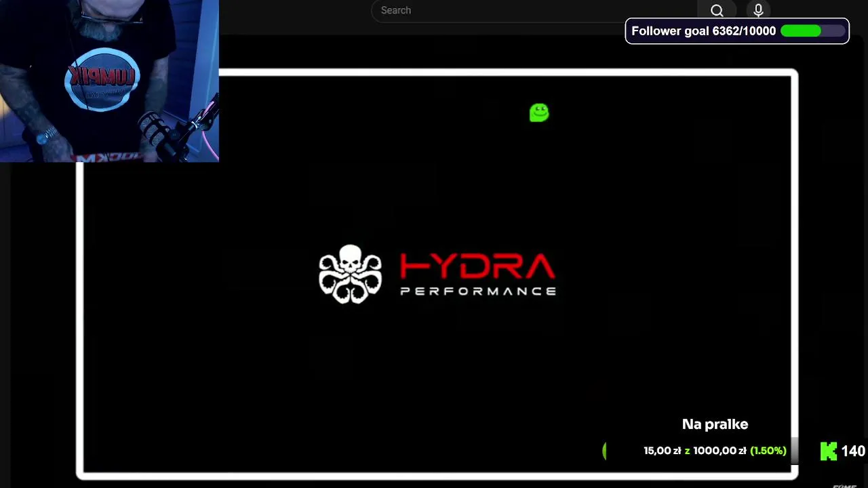Image resolution: width=868 pixels, height=488 pixels.
Task: Click the red HYDRA wordmark
Action: 477,267
